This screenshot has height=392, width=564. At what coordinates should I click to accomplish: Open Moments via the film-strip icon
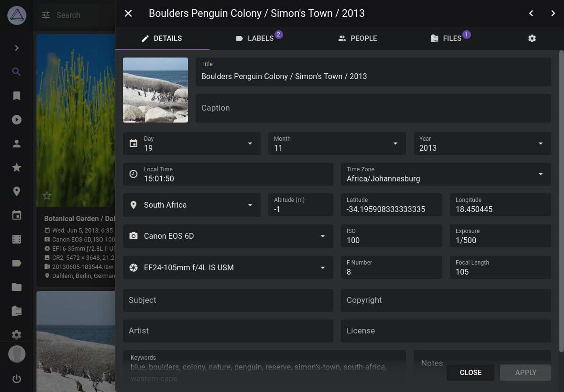click(16, 239)
